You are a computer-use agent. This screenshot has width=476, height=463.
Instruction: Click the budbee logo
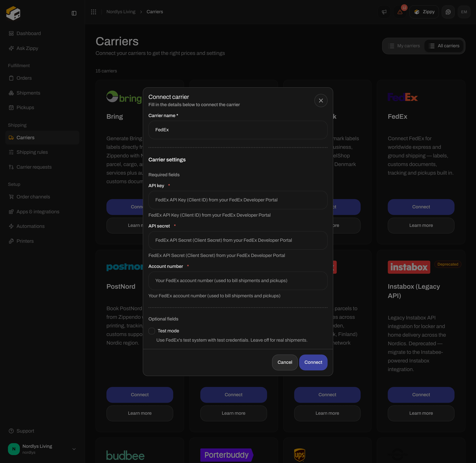(125, 455)
